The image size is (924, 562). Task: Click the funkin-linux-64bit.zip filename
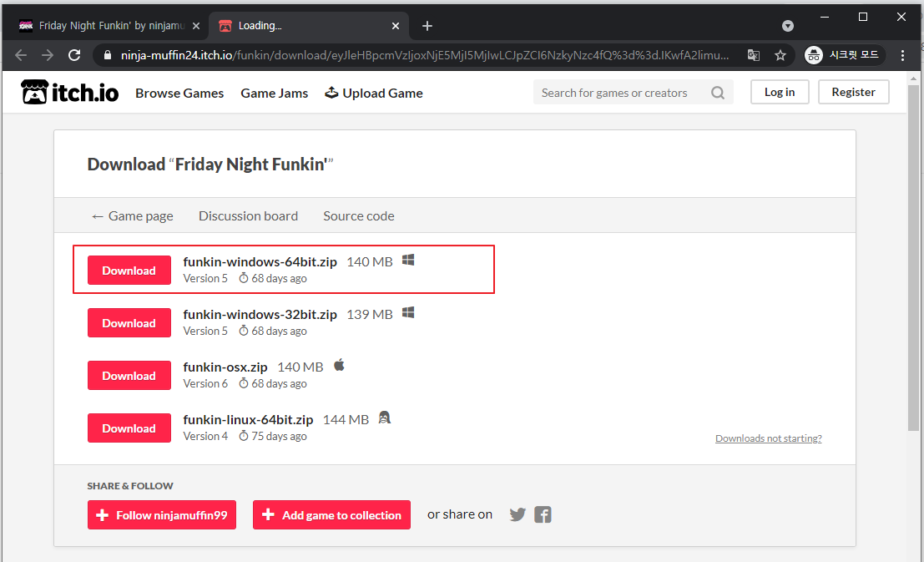[x=248, y=419]
